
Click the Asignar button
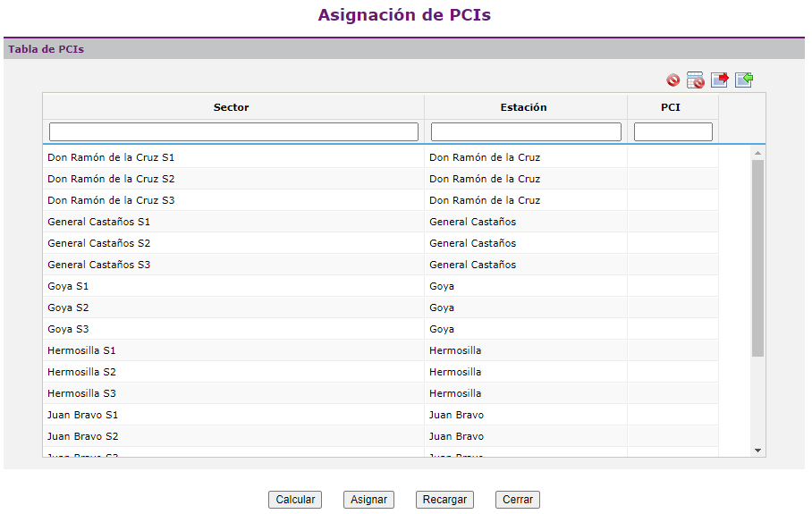pyautogui.click(x=368, y=500)
